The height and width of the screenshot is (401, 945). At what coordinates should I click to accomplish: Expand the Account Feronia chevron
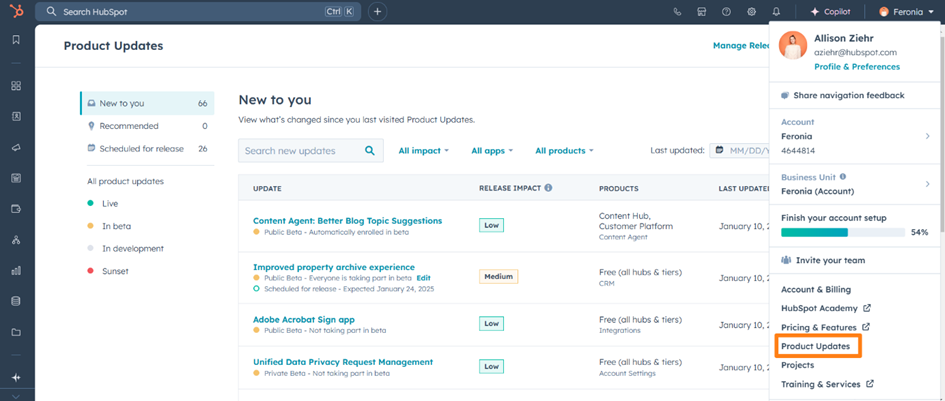click(928, 136)
